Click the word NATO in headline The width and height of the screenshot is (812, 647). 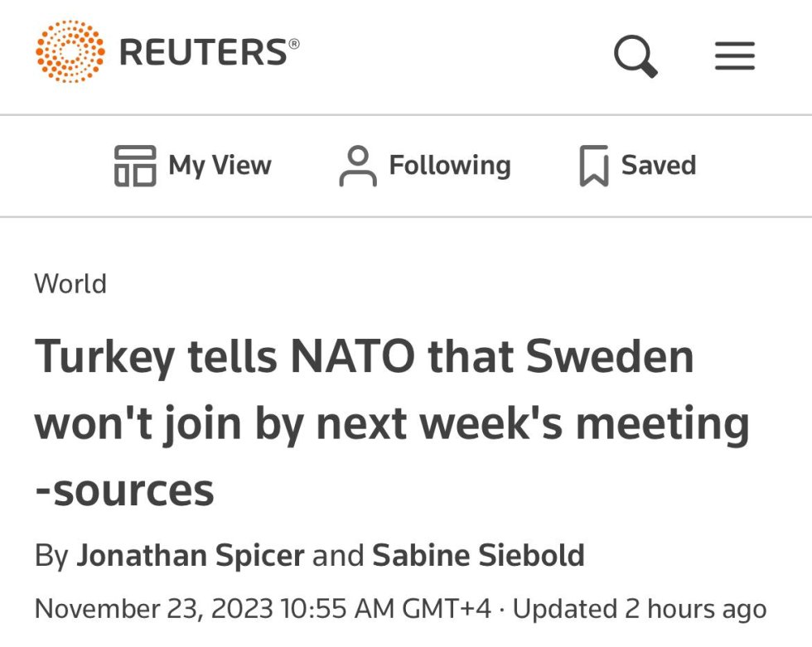pyautogui.click(x=353, y=356)
